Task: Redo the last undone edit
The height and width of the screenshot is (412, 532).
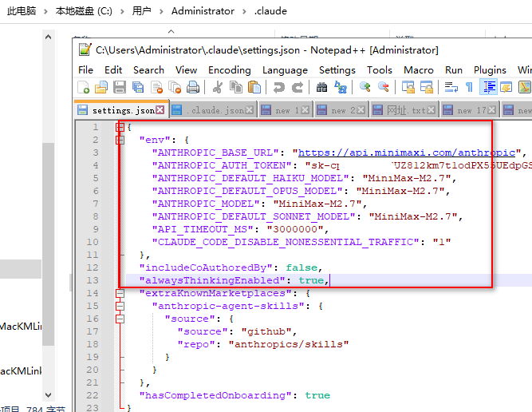Action: pos(298,87)
